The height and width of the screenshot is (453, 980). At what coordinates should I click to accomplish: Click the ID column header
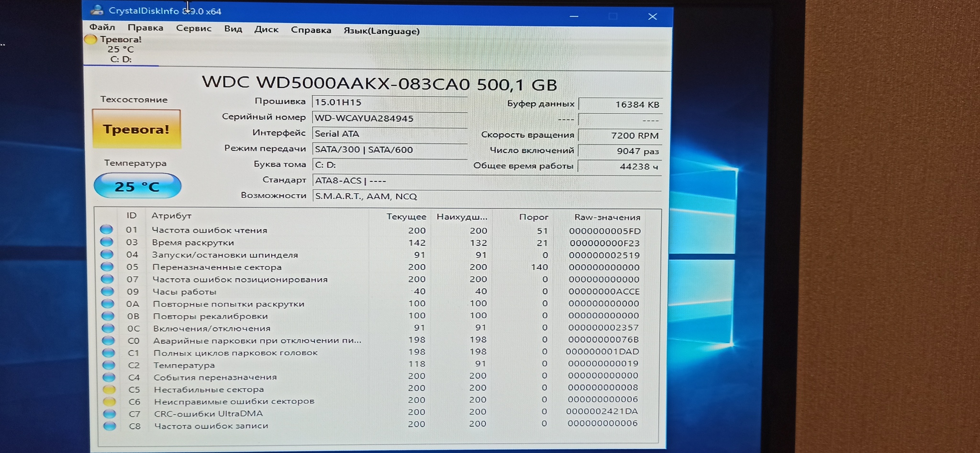coord(132,215)
